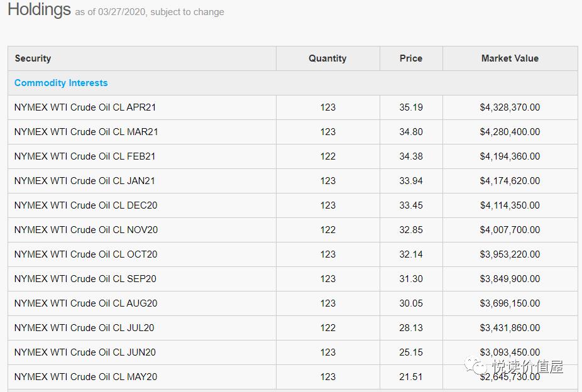582x392 pixels.
Task: Click the Holdings page heading
Action: [x=39, y=10]
